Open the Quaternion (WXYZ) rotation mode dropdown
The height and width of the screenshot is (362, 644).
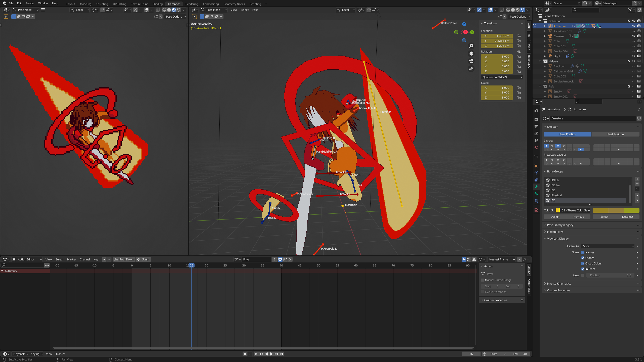pyautogui.click(x=502, y=77)
